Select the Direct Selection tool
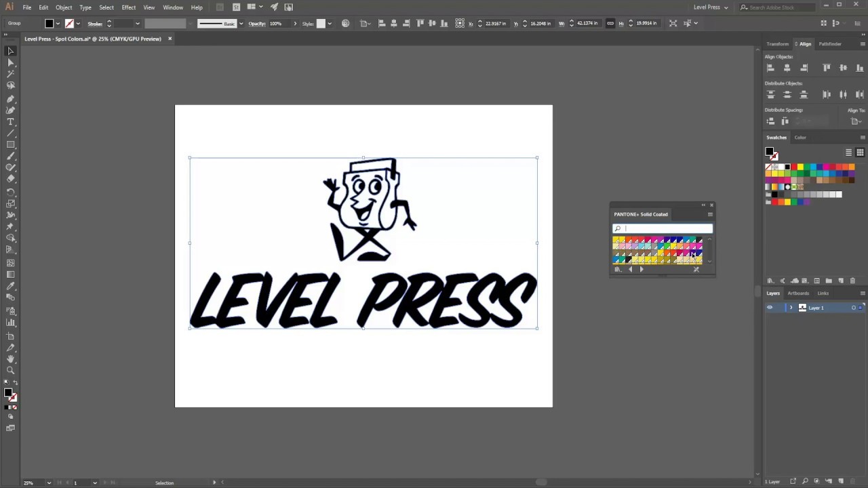The width and height of the screenshot is (868, 488). (x=11, y=62)
